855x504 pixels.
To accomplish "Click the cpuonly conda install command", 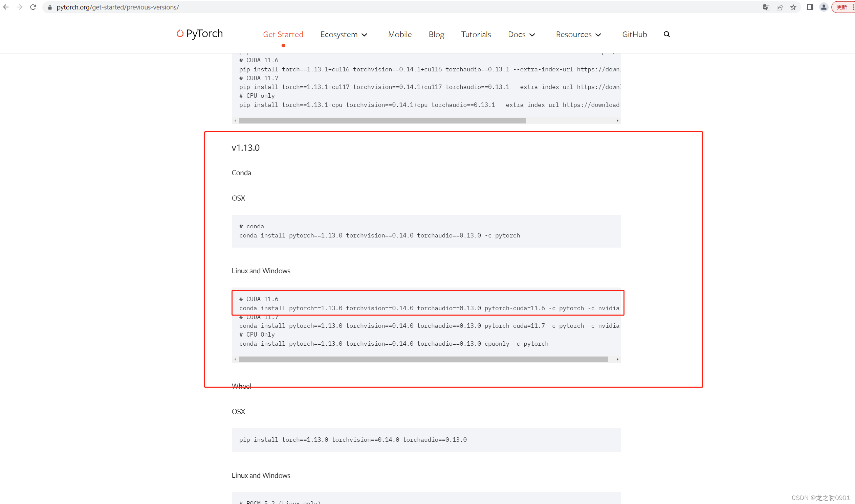I will point(394,344).
